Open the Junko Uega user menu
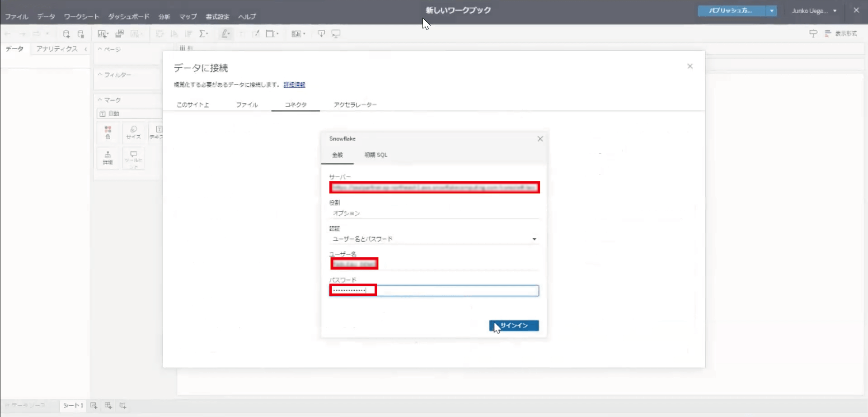 (814, 11)
